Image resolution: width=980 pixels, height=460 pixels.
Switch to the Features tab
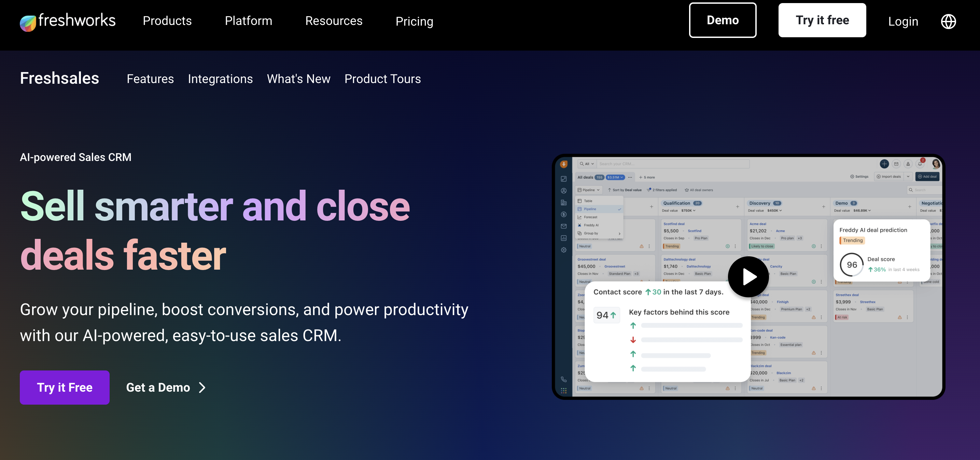coord(150,79)
